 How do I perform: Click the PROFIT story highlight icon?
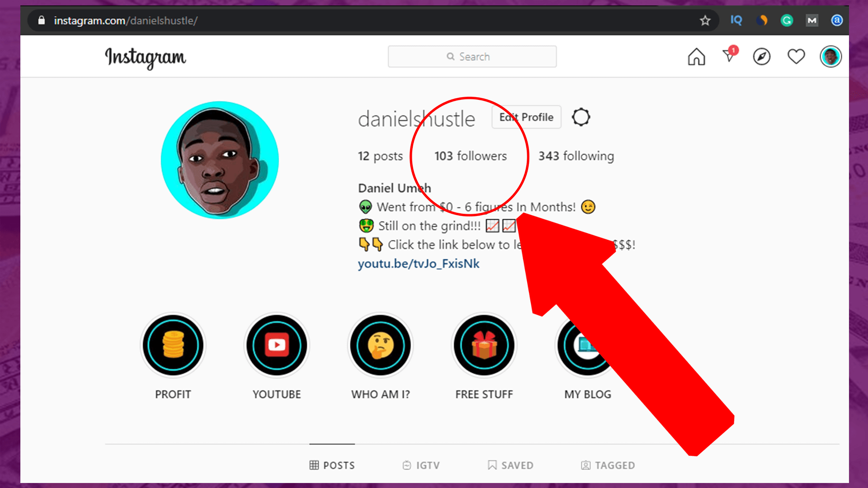point(172,345)
